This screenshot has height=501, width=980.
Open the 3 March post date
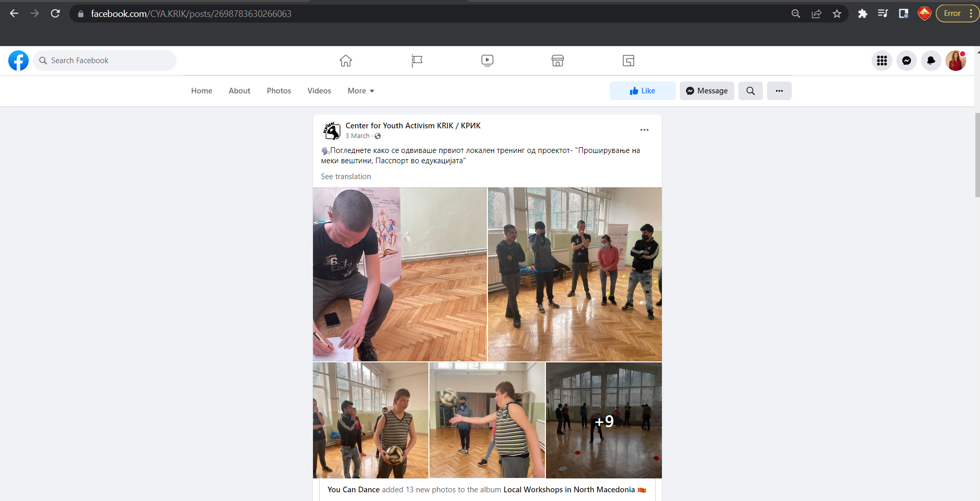pos(358,136)
